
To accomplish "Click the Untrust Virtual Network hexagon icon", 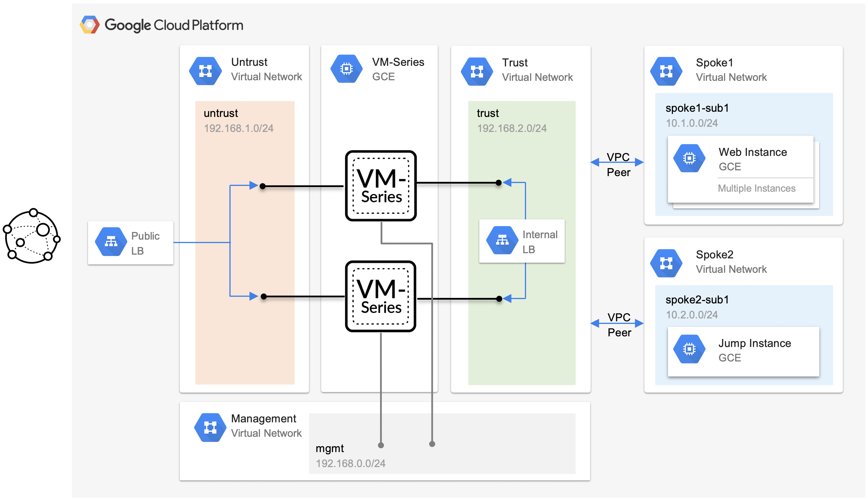I will click(x=205, y=71).
